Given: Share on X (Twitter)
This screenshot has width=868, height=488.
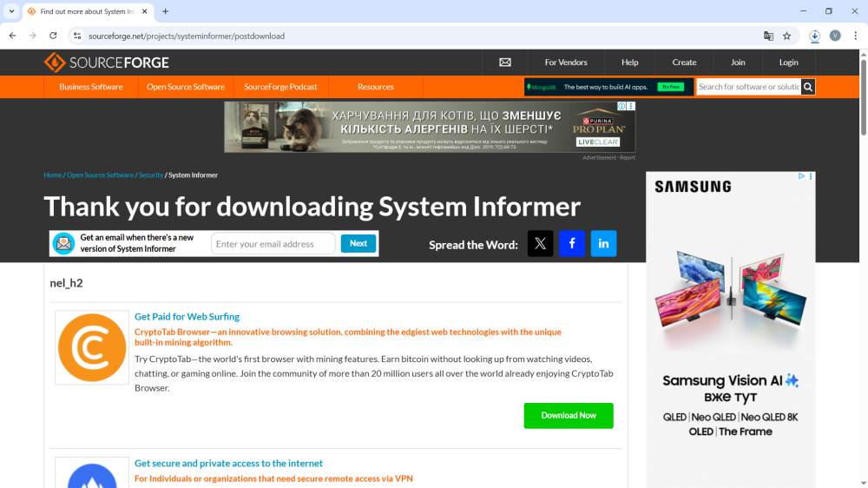Looking at the screenshot, I should [540, 244].
